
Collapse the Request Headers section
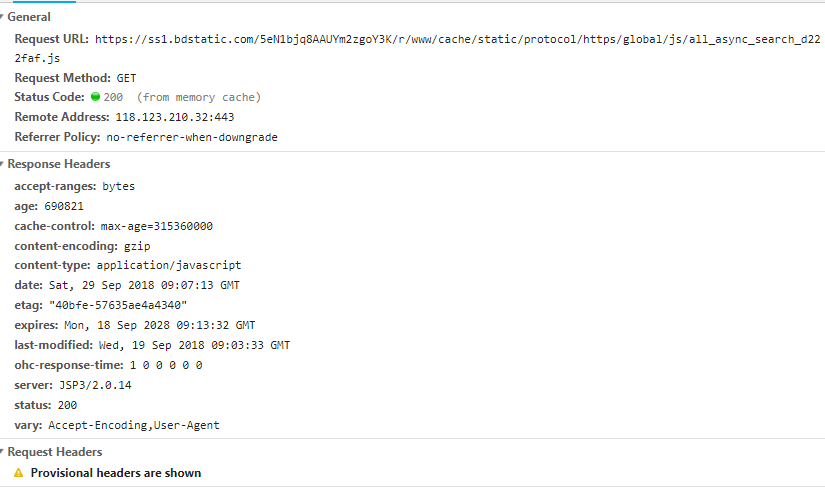pyautogui.click(x=2, y=452)
